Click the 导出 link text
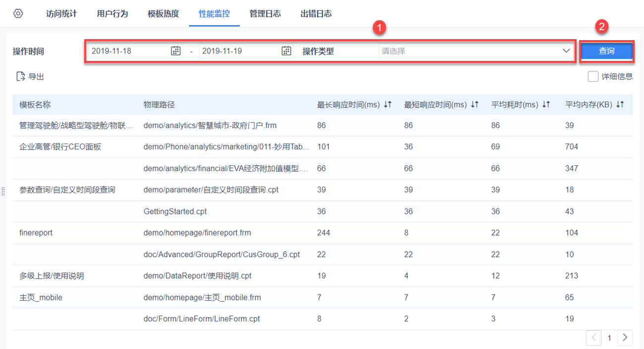 coord(36,77)
